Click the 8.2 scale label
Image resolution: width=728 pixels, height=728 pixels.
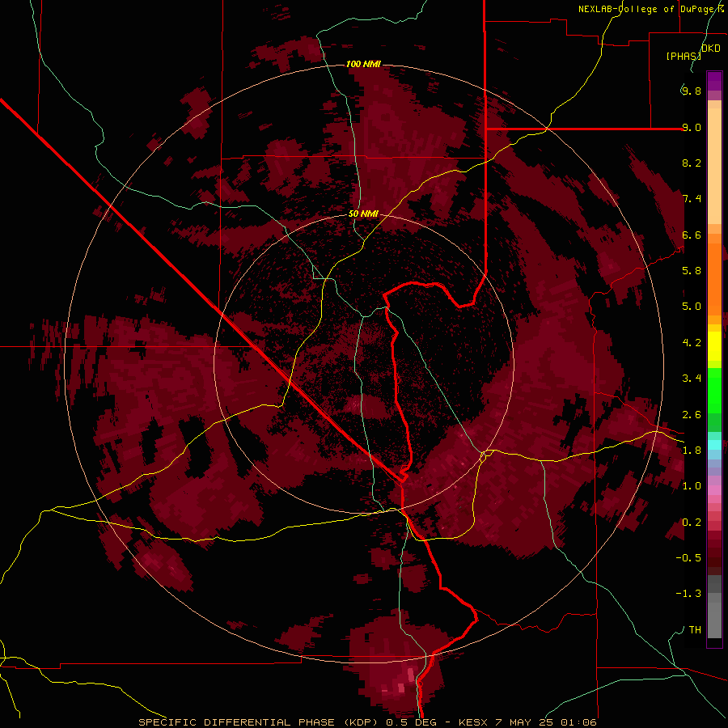pyautogui.click(x=692, y=163)
